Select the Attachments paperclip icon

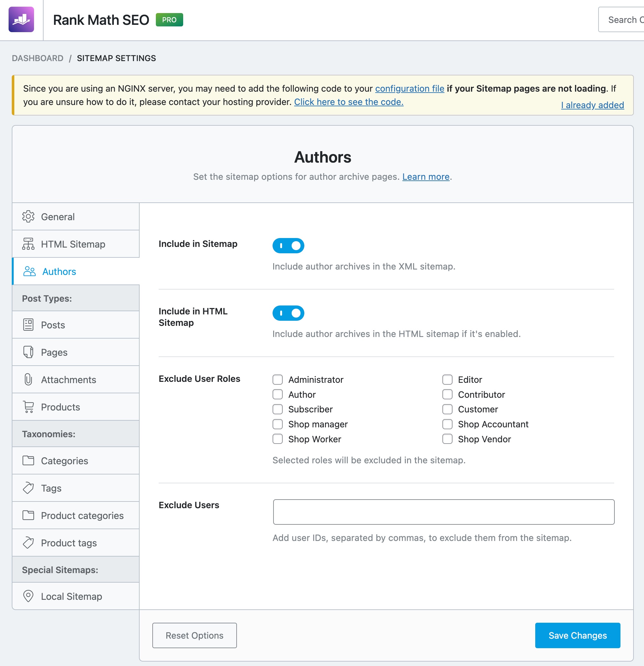tap(29, 380)
